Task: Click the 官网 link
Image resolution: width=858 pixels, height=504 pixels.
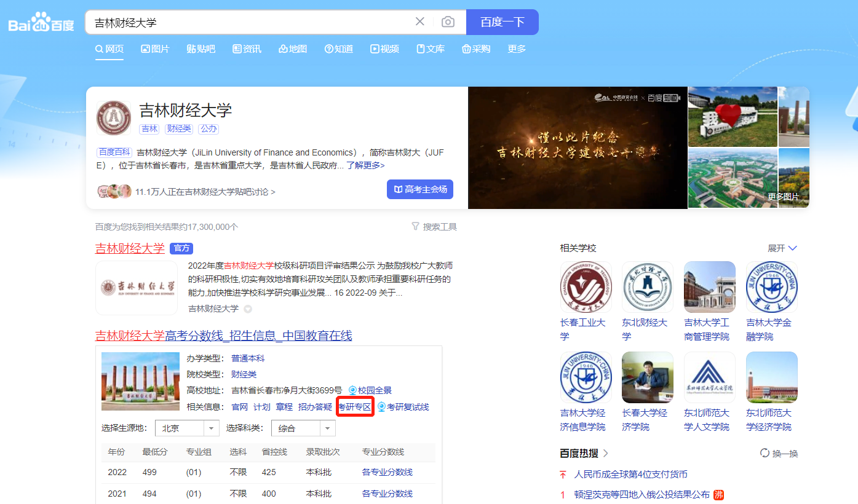Action: (x=239, y=407)
